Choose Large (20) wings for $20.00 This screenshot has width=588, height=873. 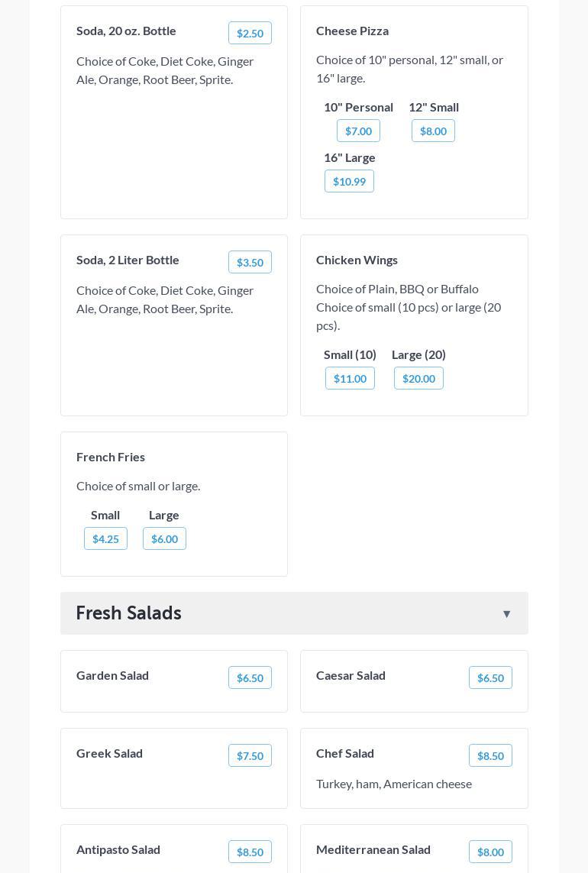418,378
